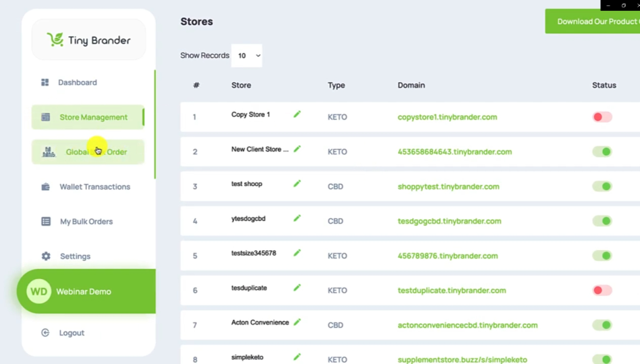Toggle status of test shoop store
This screenshot has height=364, width=640.
[x=602, y=187]
